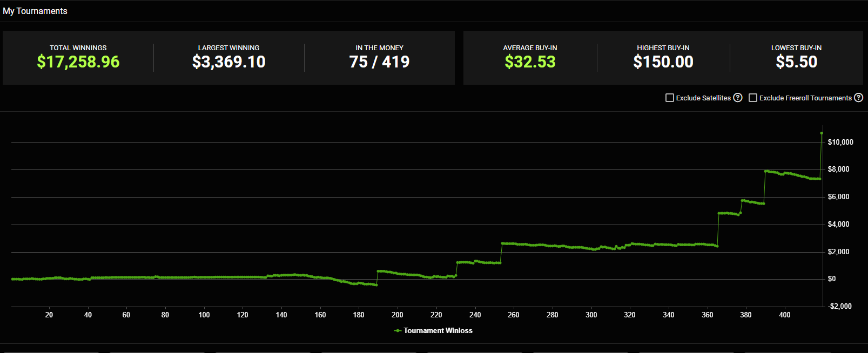Viewport: 868px width, 353px height.
Task: Tick the Exclude Freeroll Tournaments checkbox
Action: 753,98
